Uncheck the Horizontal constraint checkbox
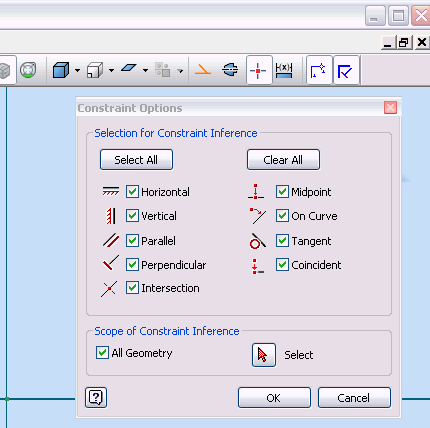 pos(132,192)
